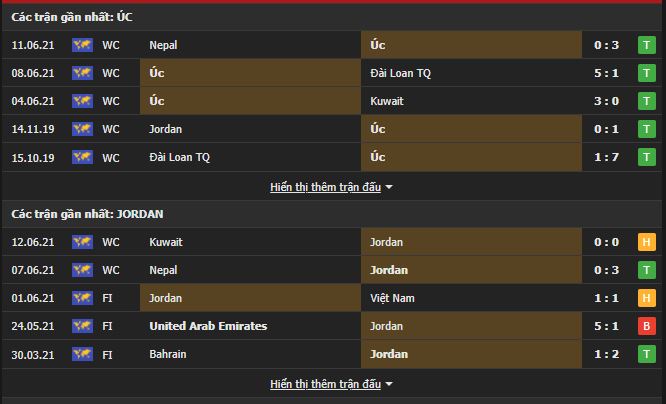
Task: Click the 'Các trận gần nhất: JORDAN' header
Action: [88, 214]
